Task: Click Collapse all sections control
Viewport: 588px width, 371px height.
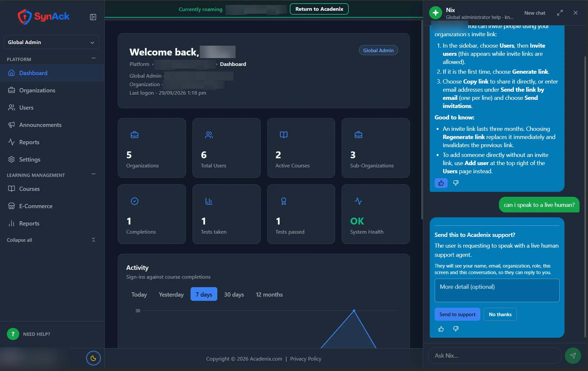Action: click(x=52, y=240)
